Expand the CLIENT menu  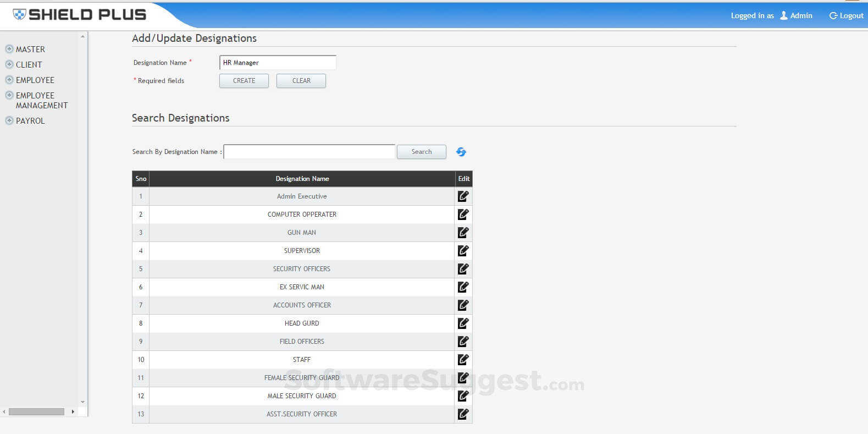[9, 64]
